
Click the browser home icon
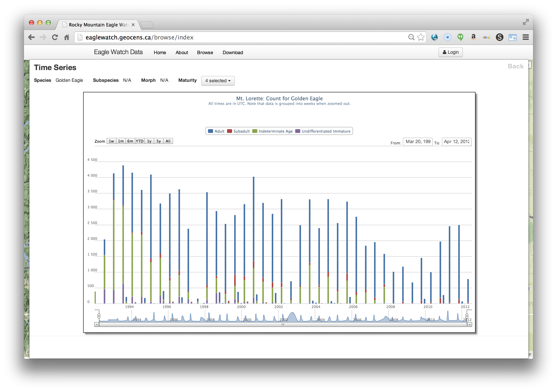(x=67, y=37)
